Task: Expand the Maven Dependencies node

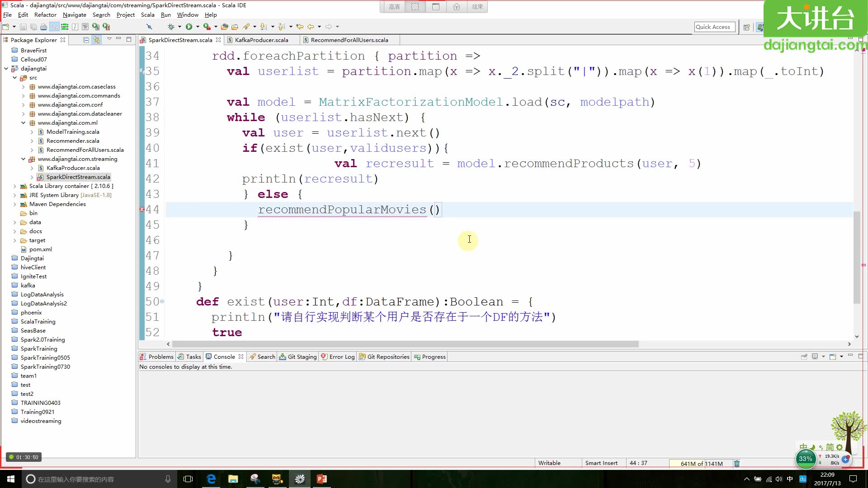Action: [14, 204]
